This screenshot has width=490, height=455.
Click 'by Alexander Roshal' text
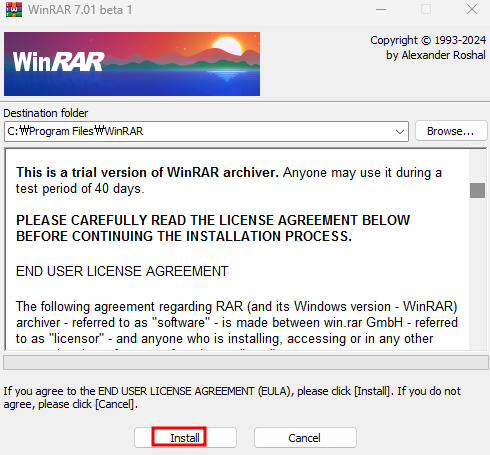click(x=436, y=55)
